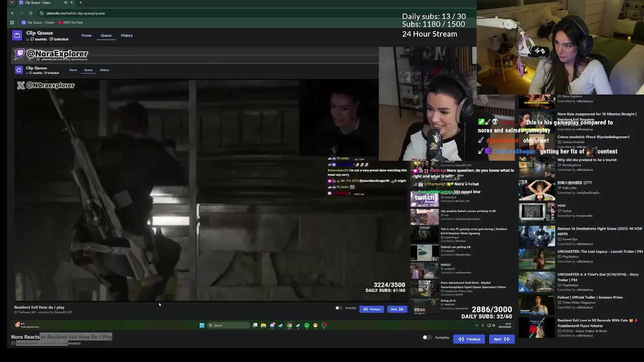
Task: Select 'UNCHARTED 4: A Thief's End' story trailer title
Action: [x=598, y=277]
